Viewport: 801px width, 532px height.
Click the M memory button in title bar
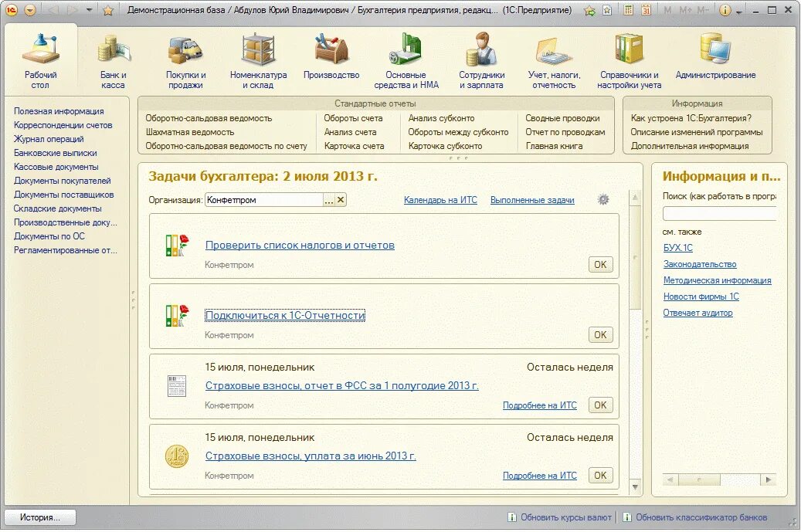tap(667, 10)
